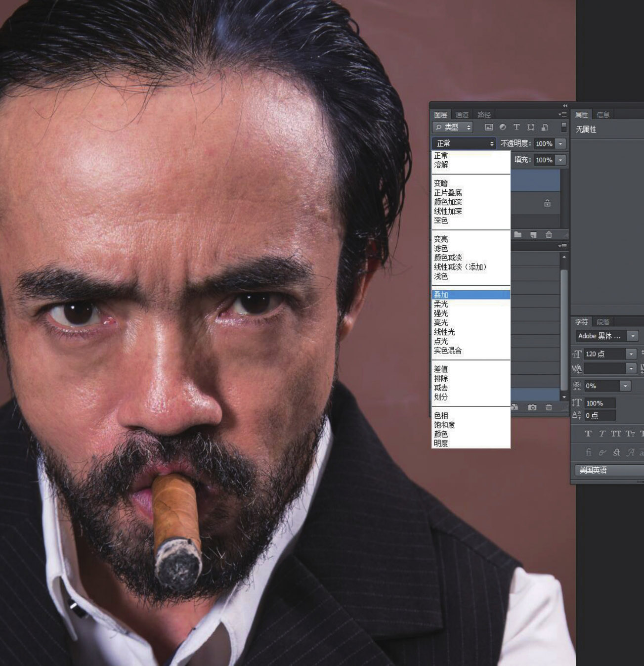The width and height of the screenshot is (644, 666).
Task: Click the camera new snapshot icon
Action: [x=532, y=407]
